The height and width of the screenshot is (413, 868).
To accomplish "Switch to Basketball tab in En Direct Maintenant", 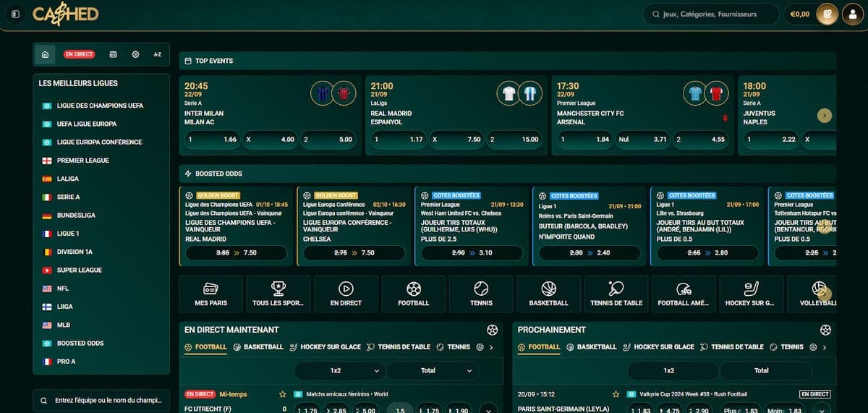I will [258, 347].
